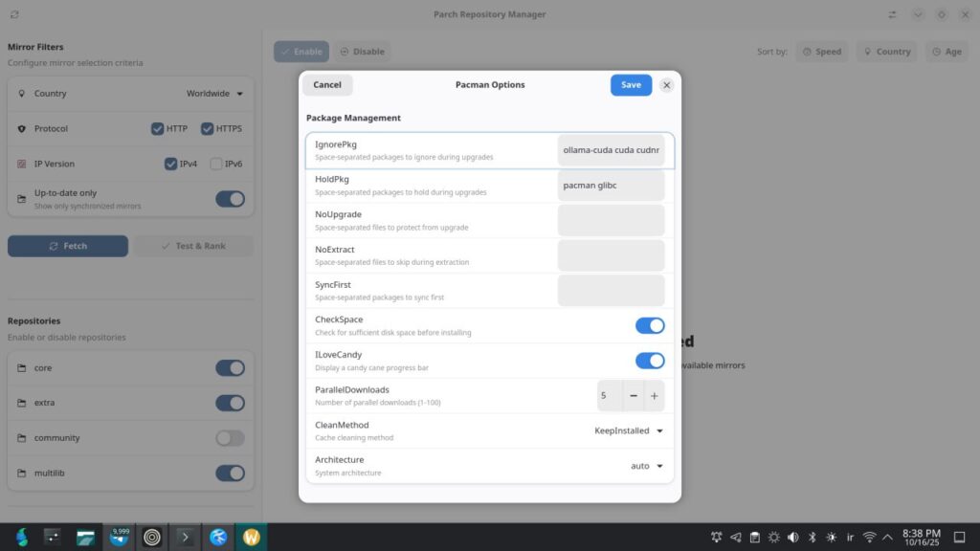The image size is (980, 551).
Task: Open the Telegram icon in system tray
Action: coord(735,537)
